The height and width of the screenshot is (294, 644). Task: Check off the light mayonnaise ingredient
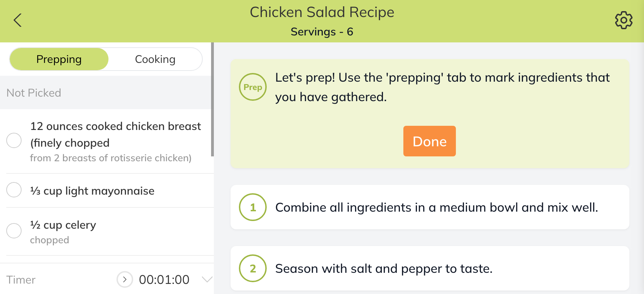[14, 190]
